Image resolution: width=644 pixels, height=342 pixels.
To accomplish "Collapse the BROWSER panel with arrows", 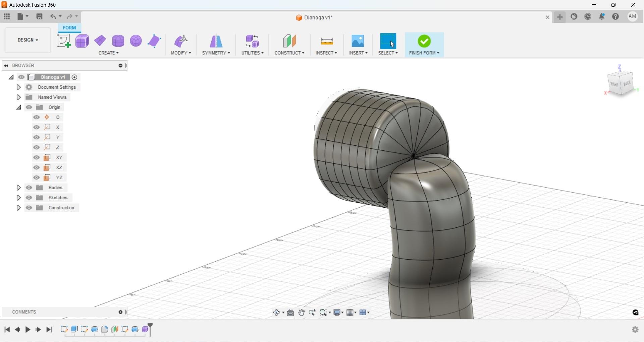I will (x=6, y=66).
